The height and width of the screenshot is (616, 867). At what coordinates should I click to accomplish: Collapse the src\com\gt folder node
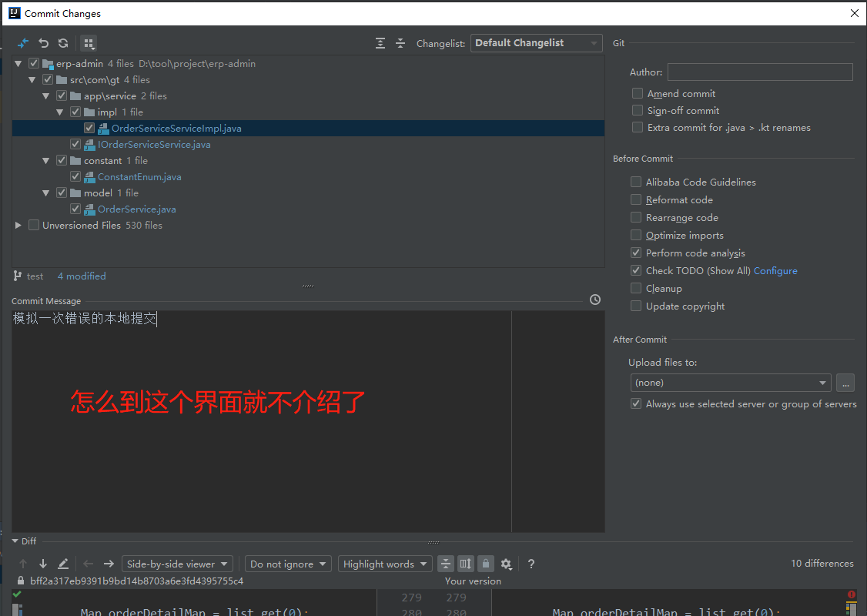(x=32, y=79)
